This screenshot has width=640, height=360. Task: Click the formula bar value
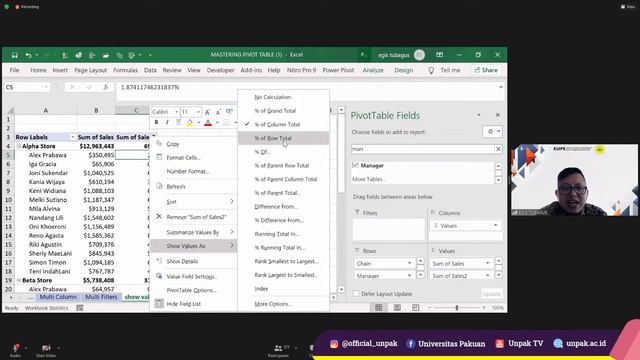[x=150, y=87]
